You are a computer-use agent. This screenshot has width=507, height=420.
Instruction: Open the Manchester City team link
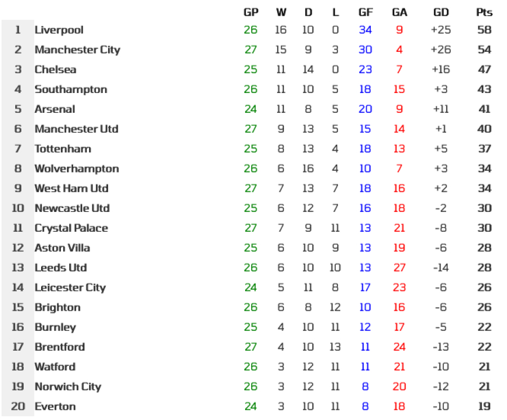77,50
